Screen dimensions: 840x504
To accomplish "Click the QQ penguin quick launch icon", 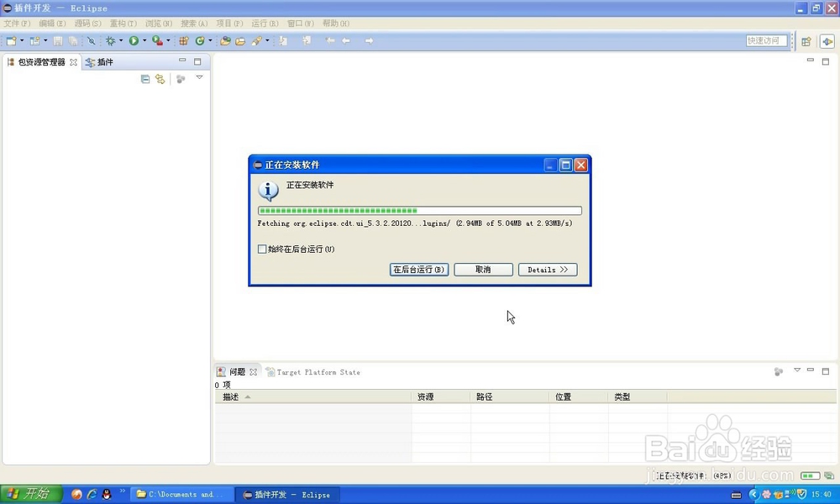I will click(x=107, y=495).
